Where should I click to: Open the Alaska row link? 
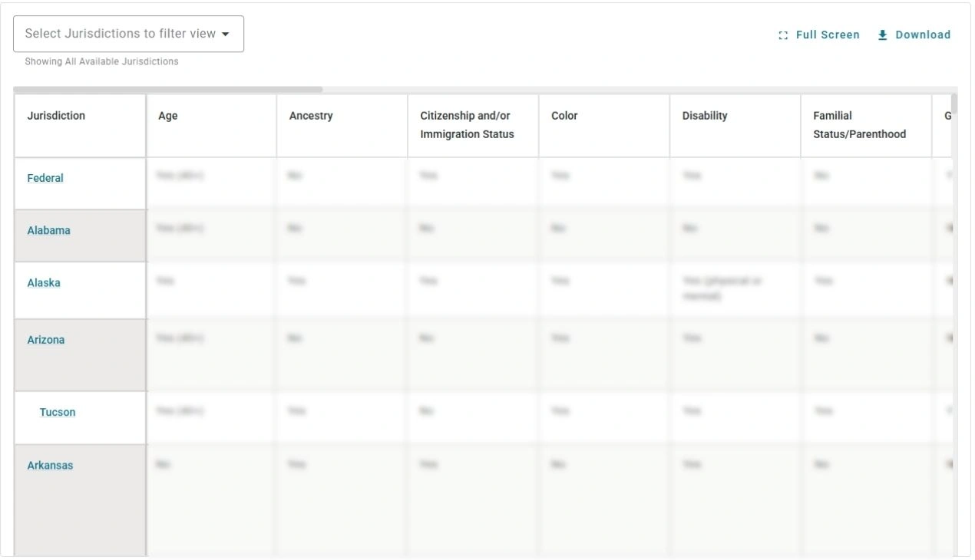(43, 282)
